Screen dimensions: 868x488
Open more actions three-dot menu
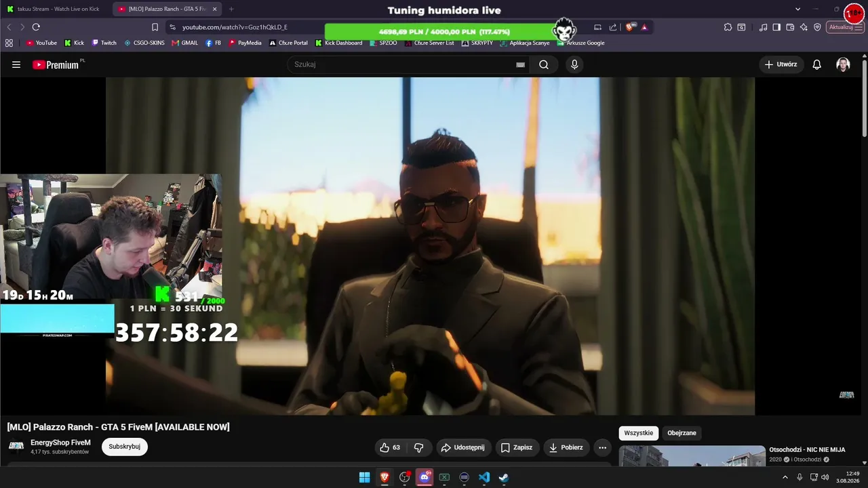[x=602, y=447]
